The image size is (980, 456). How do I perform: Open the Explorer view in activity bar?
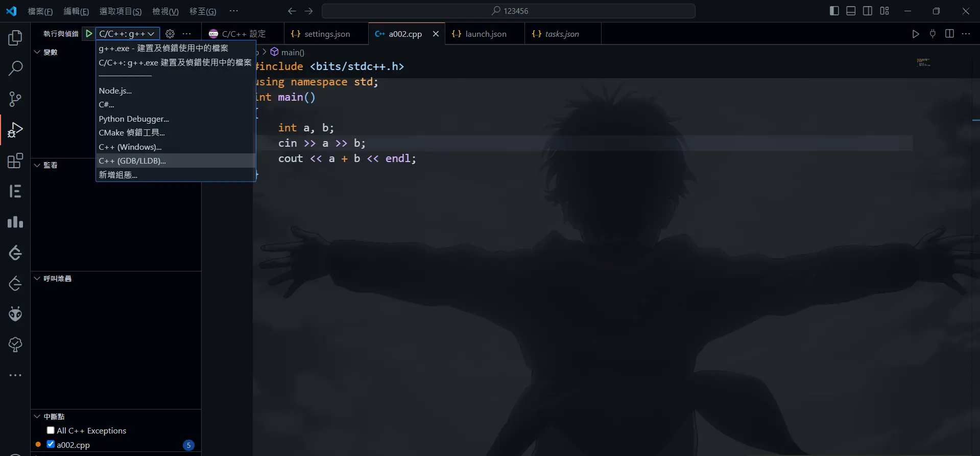(15, 38)
